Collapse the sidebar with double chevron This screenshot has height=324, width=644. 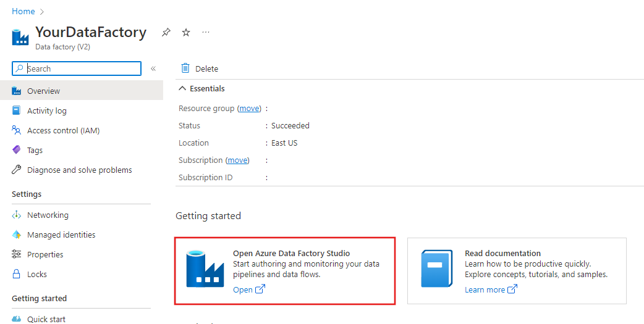(153, 69)
